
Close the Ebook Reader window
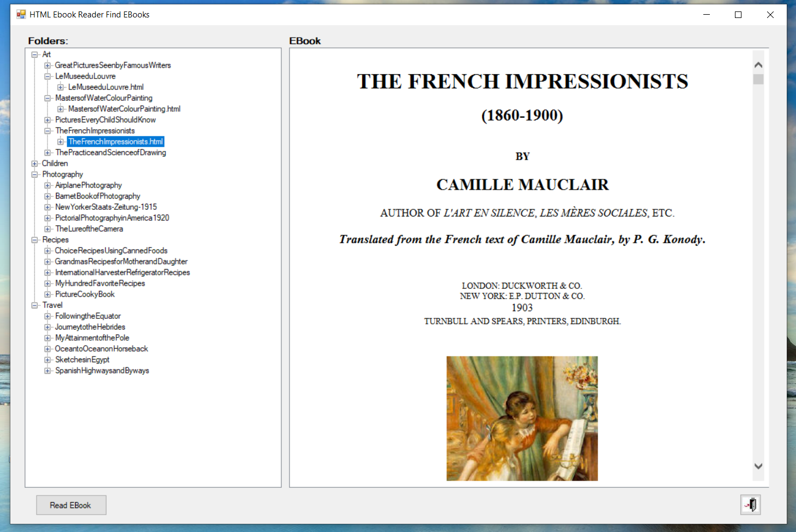(770, 15)
